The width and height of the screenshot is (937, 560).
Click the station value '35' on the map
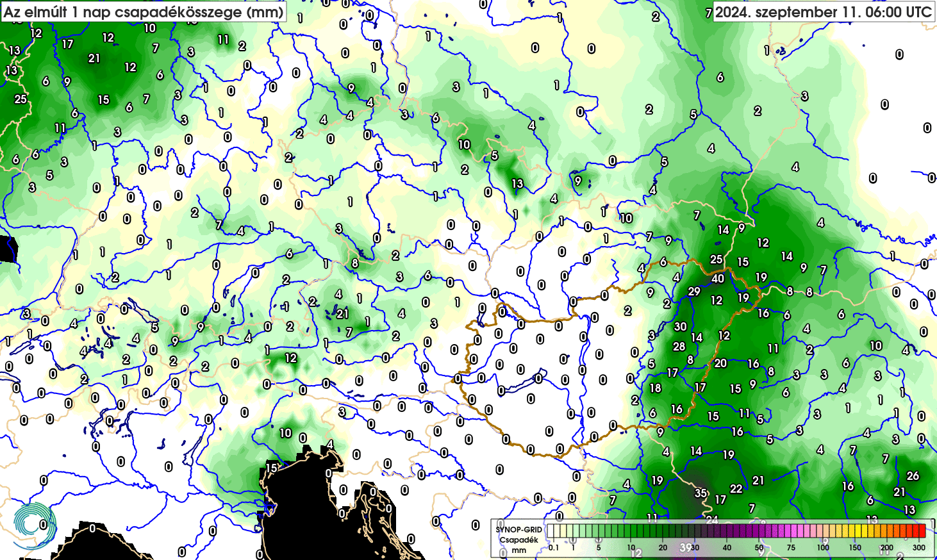coord(701,493)
